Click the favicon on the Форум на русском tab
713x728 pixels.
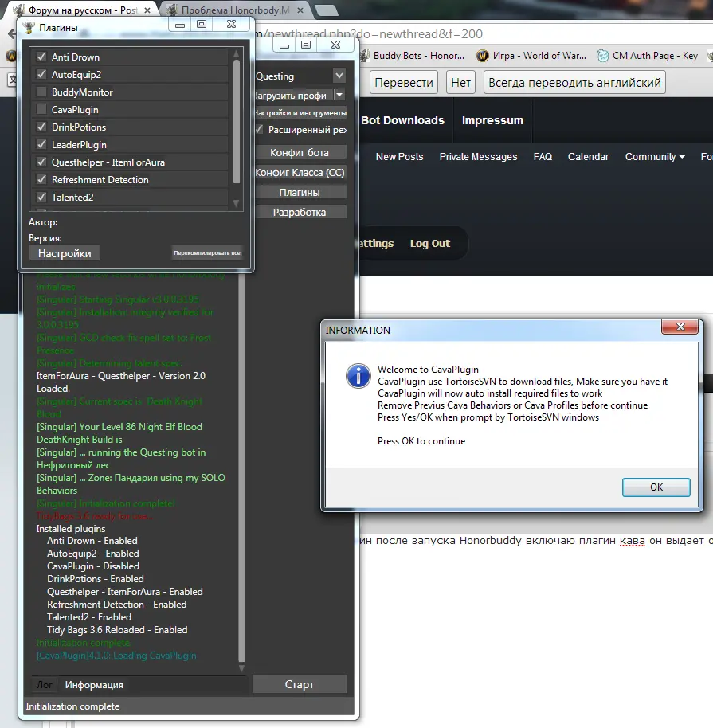click(17, 10)
